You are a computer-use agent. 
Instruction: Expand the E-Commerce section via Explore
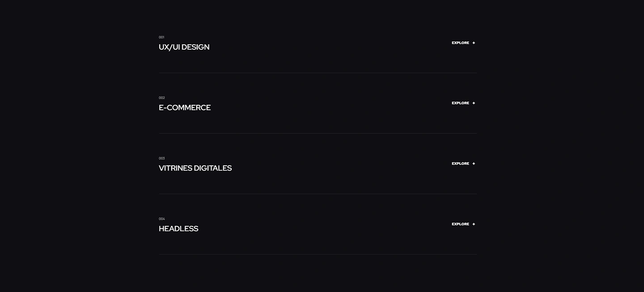(460, 103)
